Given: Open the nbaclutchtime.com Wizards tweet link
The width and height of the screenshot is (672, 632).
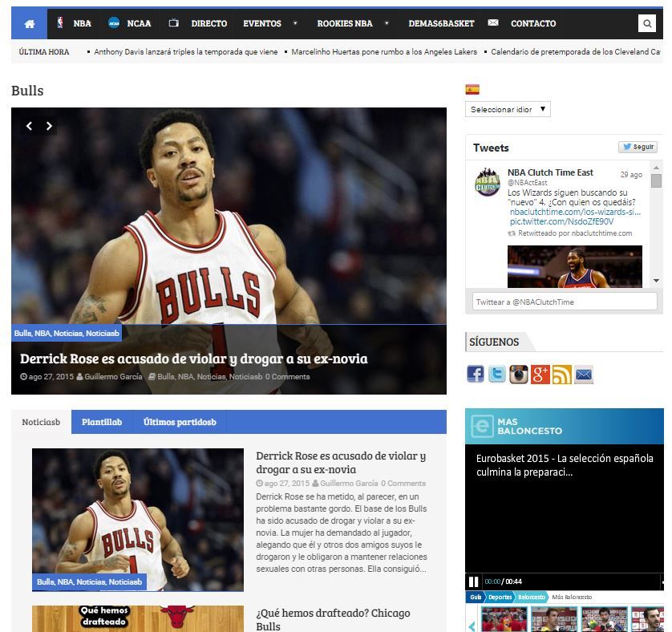Looking at the screenshot, I should pos(575,212).
